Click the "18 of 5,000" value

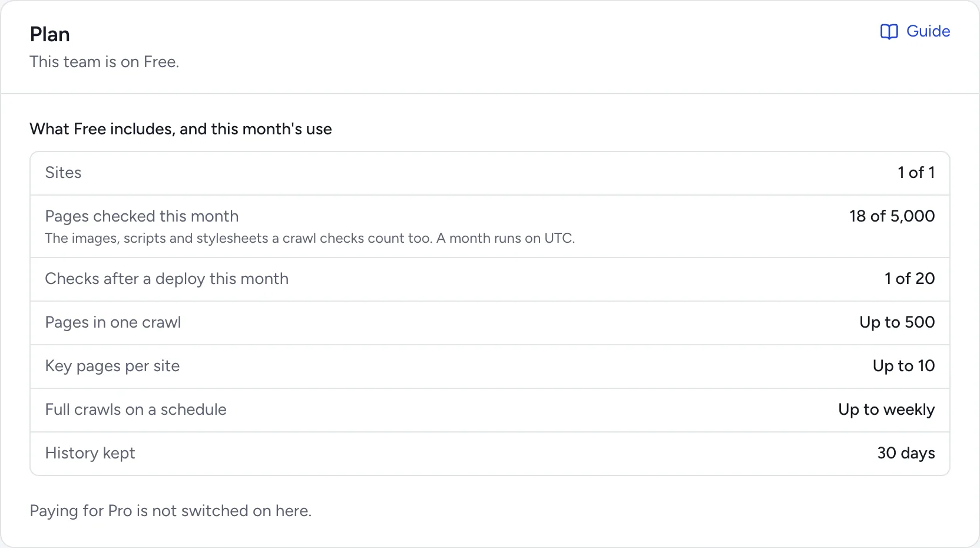[892, 216]
